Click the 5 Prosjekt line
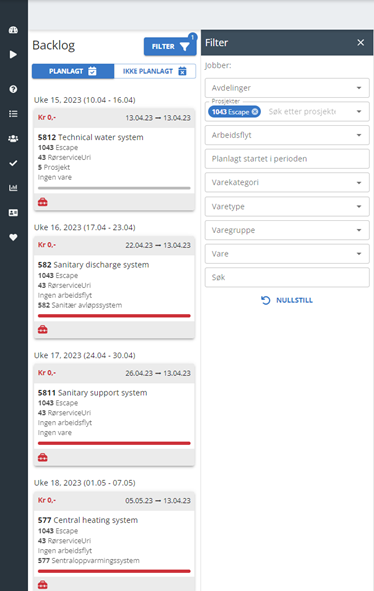The height and width of the screenshot is (591, 374). tap(54, 167)
